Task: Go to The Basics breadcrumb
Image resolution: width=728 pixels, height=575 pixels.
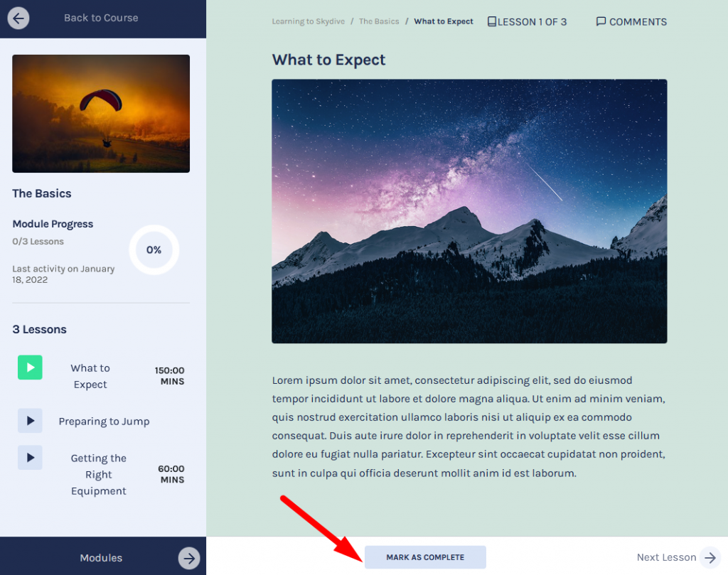Action: click(379, 21)
